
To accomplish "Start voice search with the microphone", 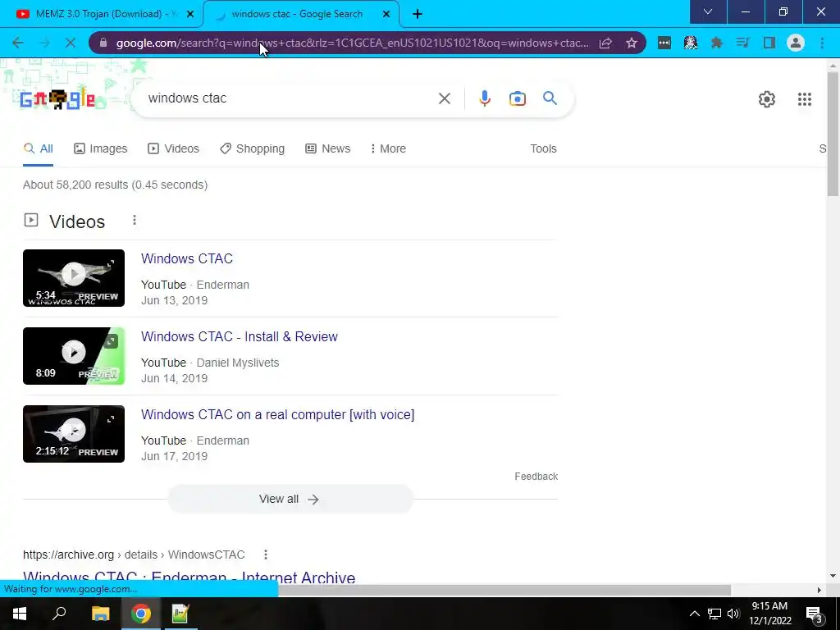I will (x=485, y=98).
